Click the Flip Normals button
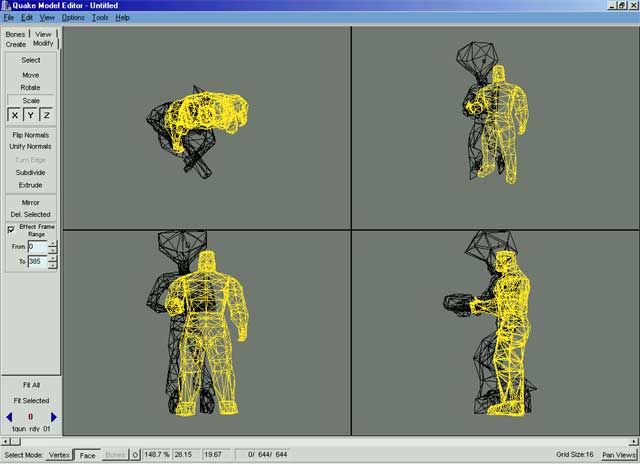640x464 pixels. coord(31,135)
